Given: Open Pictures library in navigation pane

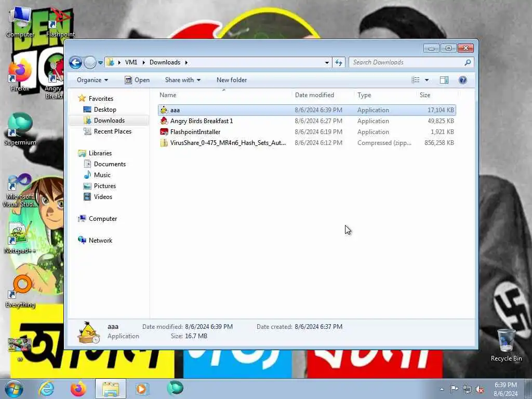Looking at the screenshot, I should 104,186.
